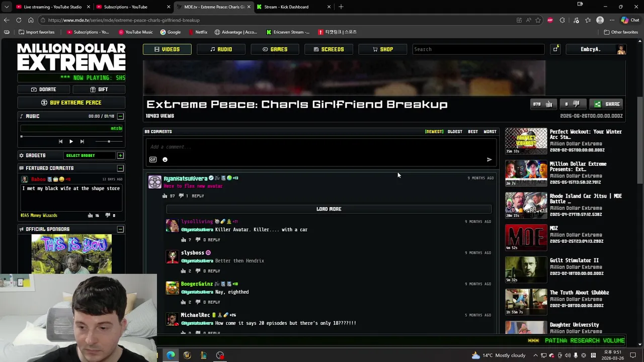The width and height of the screenshot is (644, 362).
Task: Open the GIF picker in comment box
Action: pyautogui.click(x=153, y=160)
